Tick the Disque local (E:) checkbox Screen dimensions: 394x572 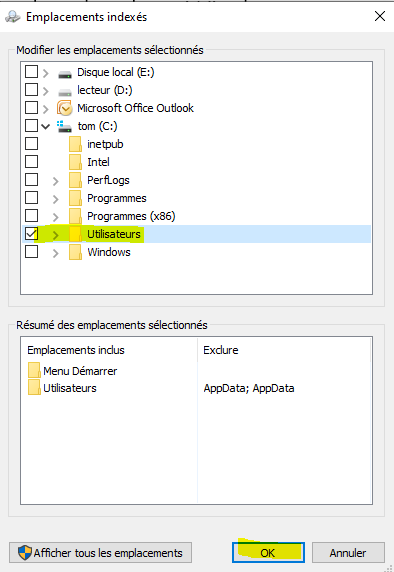[31, 72]
